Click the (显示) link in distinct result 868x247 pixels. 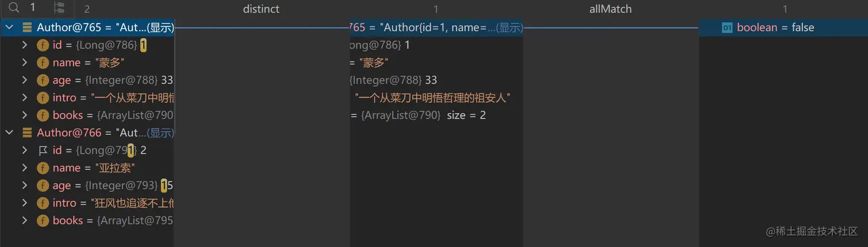(509, 28)
